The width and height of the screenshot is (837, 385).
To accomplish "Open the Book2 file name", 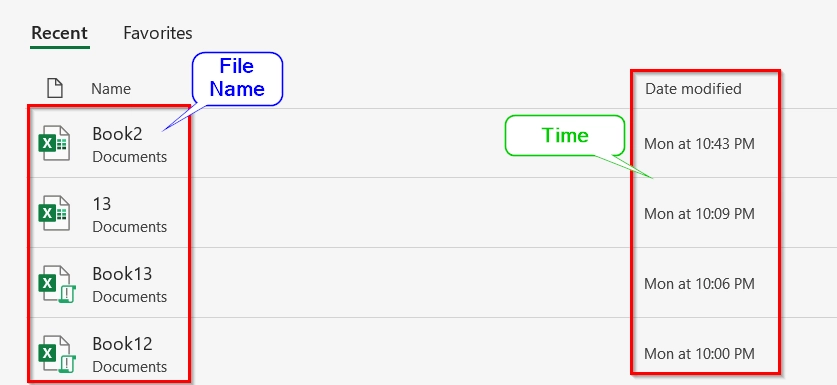I will (117, 133).
